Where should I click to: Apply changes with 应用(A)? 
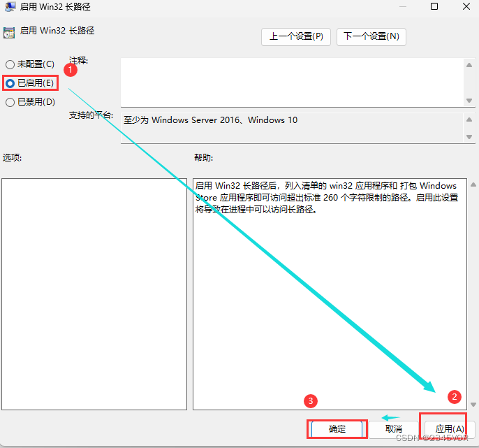click(450, 429)
